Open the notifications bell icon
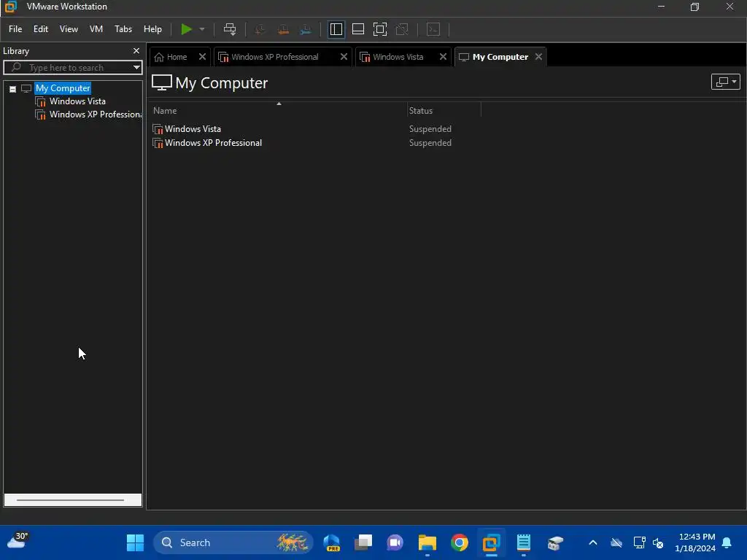Image resolution: width=747 pixels, height=560 pixels. (x=727, y=542)
